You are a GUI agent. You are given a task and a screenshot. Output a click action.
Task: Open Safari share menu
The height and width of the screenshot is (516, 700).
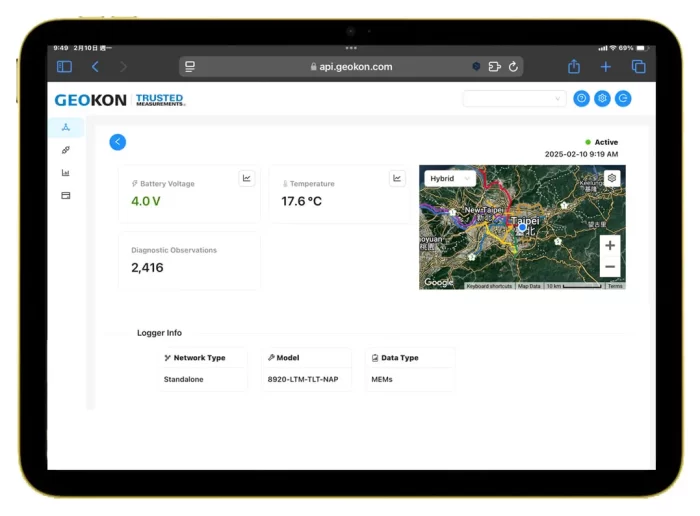574,67
